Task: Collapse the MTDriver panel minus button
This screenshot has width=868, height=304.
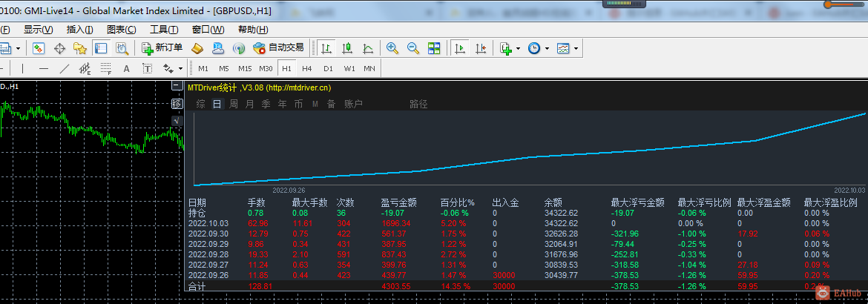Action: (177, 86)
